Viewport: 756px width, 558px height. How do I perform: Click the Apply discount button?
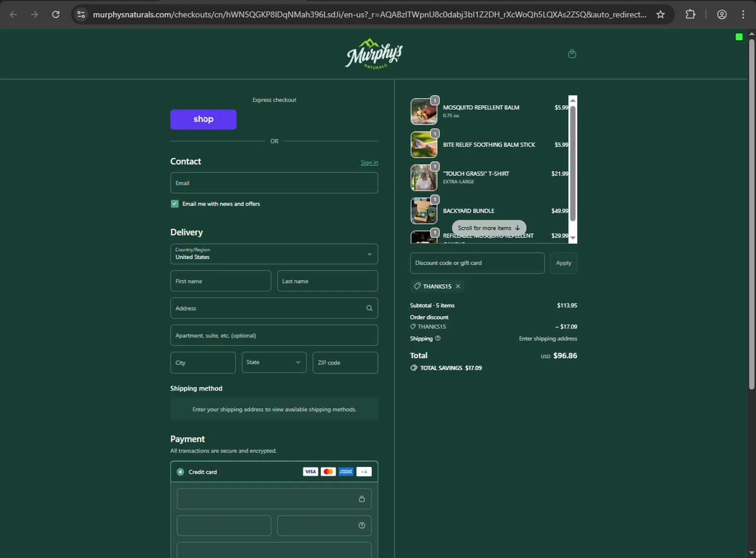point(563,263)
